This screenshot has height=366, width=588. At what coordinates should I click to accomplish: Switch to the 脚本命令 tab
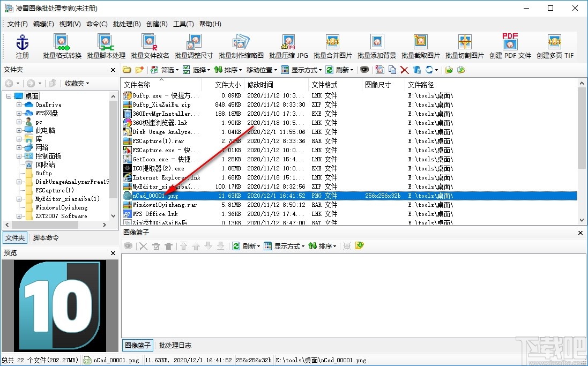click(46, 237)
